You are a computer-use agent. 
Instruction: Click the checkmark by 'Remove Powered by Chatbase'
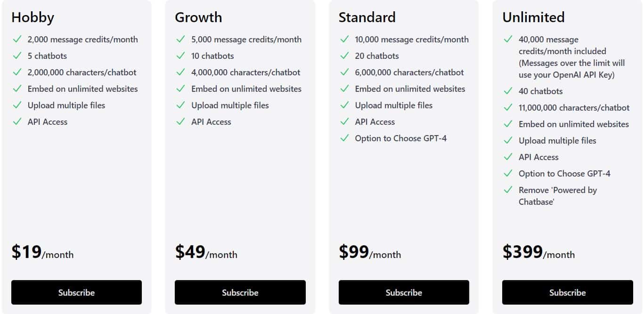[x=507, y=190]
